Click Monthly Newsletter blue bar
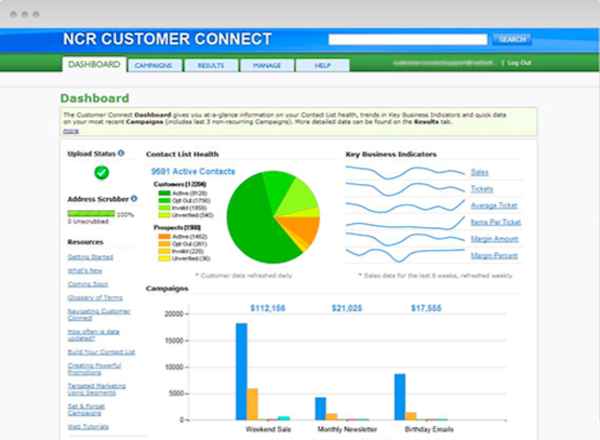 coord(321,409)
